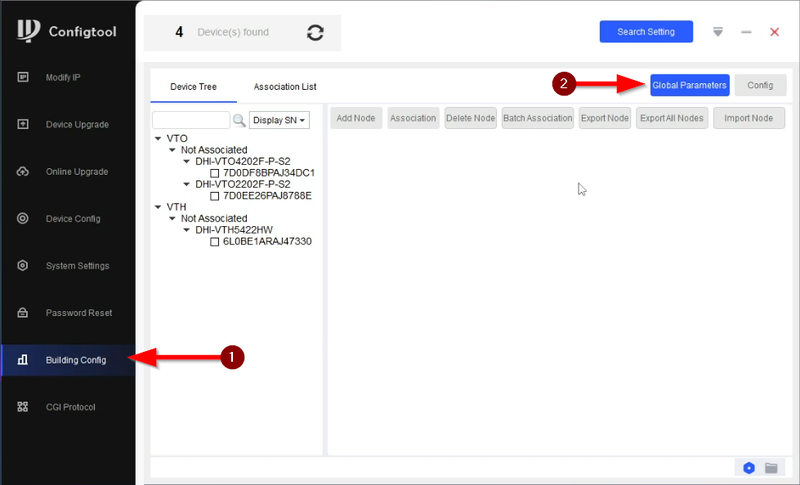Screen dimensions: 800x485
Task: Click the Batch Association button
Action: click(x=538, y=118)
